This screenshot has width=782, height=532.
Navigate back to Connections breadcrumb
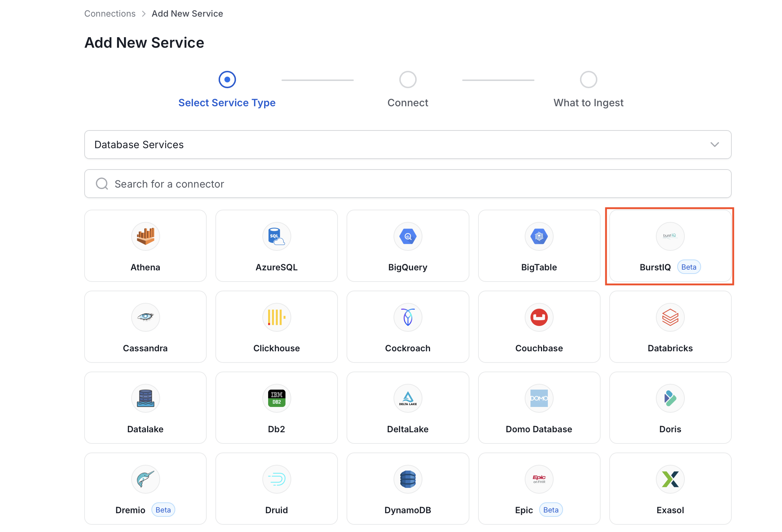[110, 13]
